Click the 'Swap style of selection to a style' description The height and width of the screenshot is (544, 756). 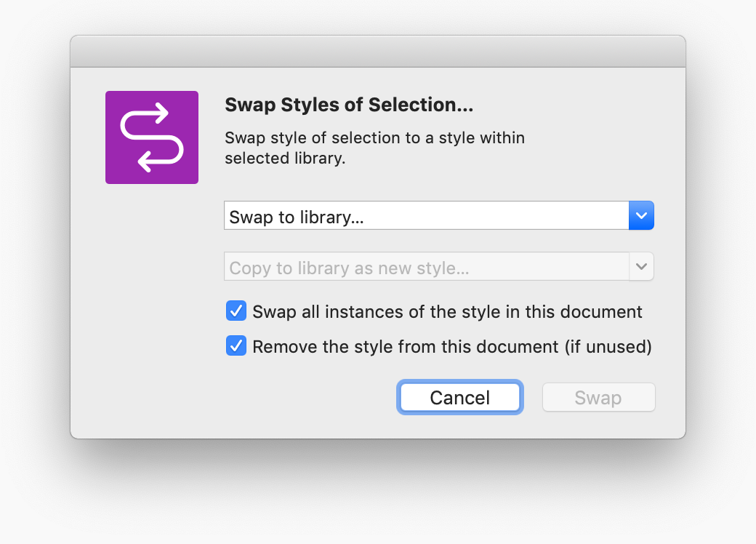coord(374,148)
